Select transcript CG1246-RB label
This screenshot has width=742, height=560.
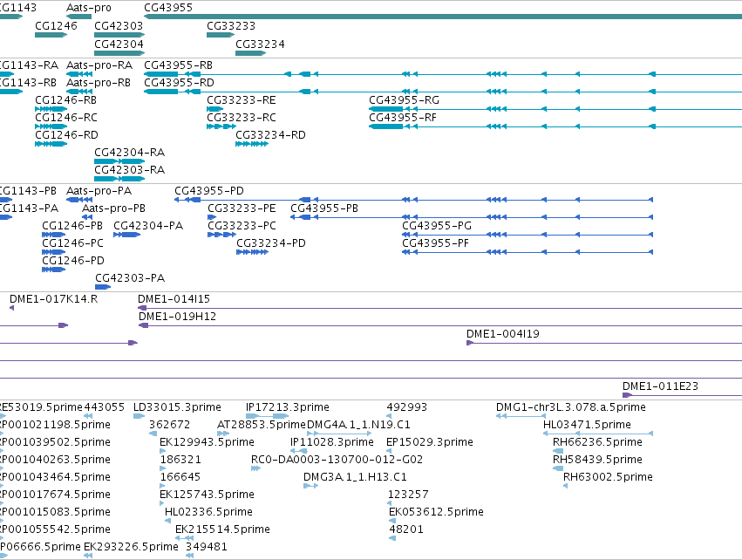(65, 100)
